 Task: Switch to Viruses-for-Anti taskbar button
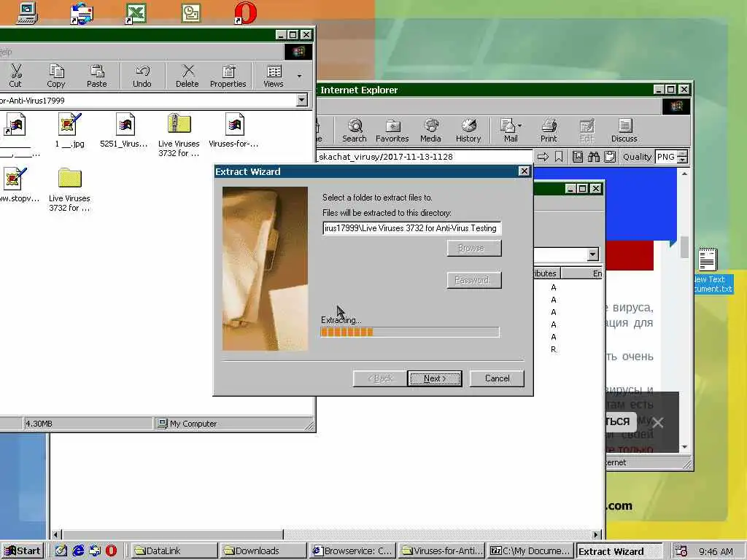pos(442,551)
